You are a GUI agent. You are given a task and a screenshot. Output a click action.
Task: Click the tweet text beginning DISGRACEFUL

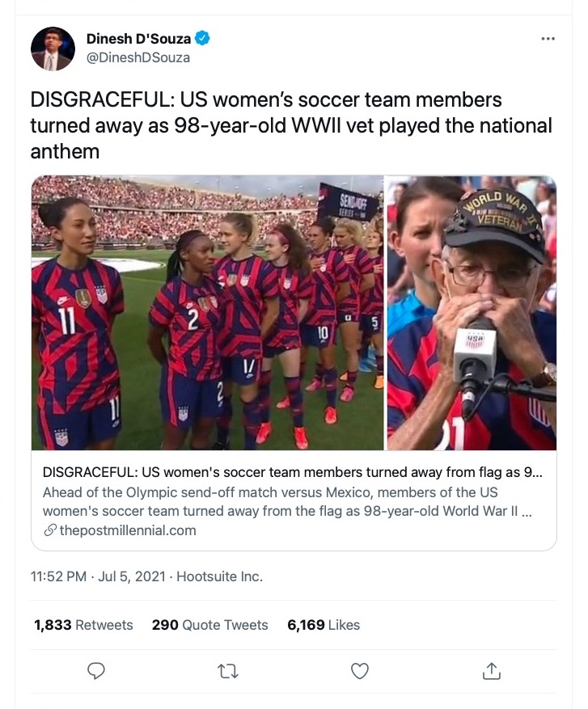click(x=291, y=125)
